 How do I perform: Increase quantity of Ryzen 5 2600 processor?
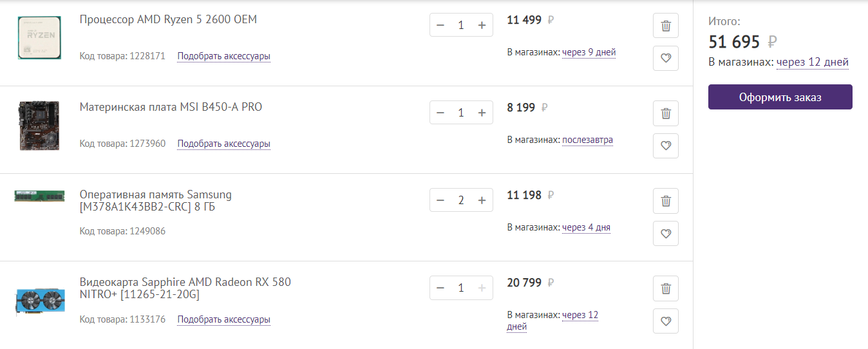click(x=482, y=25)
